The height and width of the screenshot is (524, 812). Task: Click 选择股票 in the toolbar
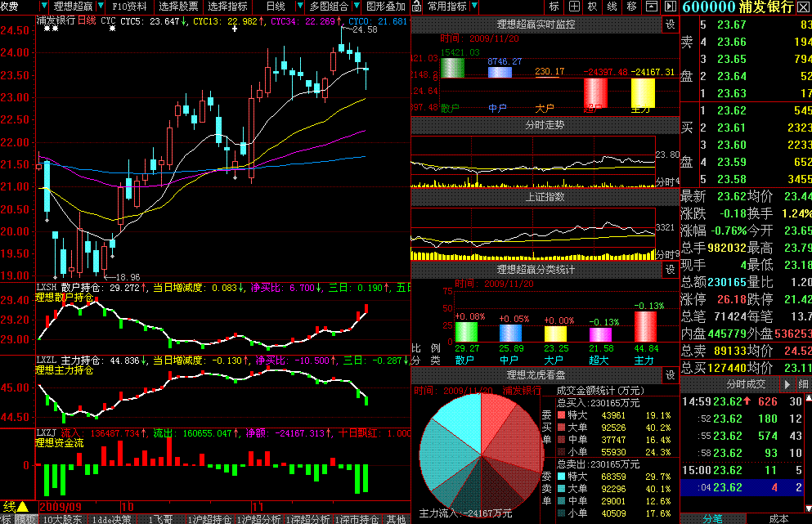178,7
